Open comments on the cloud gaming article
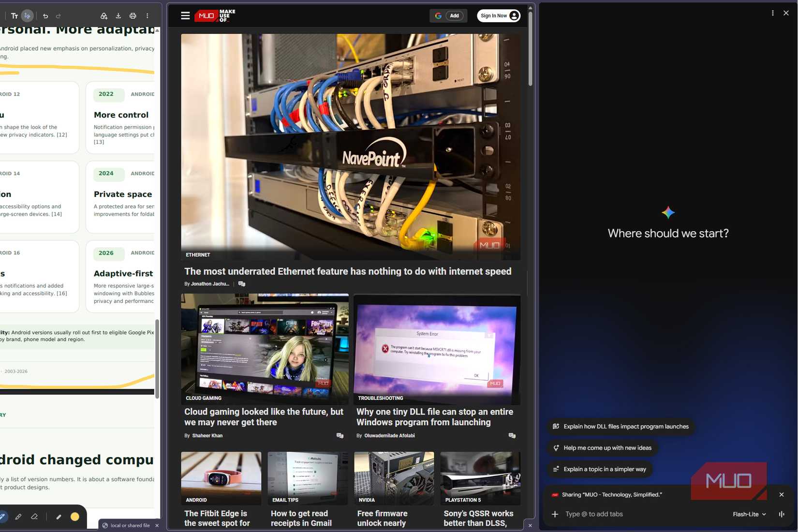 click(x=340, y=436)
